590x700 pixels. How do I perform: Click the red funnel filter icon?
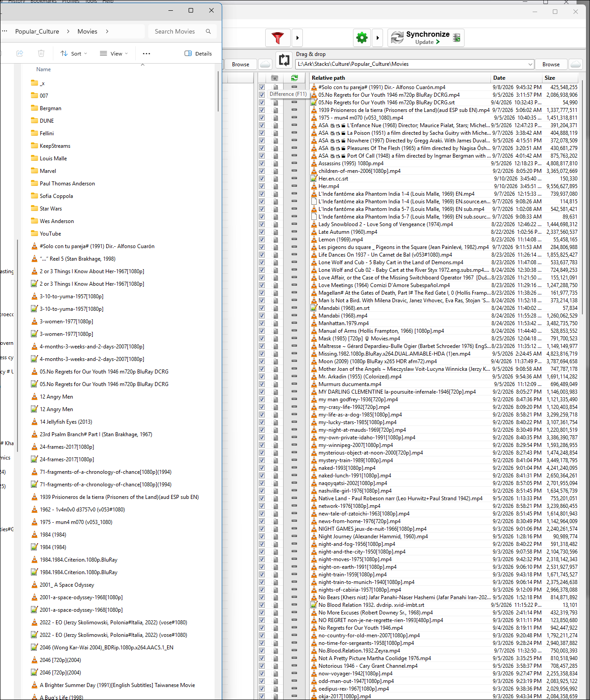(x=278, y=38)
